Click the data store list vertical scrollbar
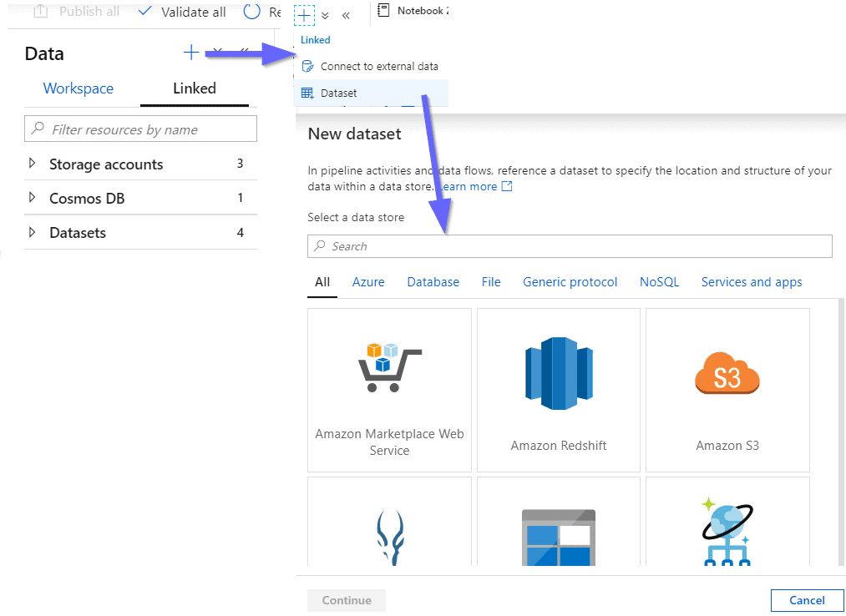 841,432
